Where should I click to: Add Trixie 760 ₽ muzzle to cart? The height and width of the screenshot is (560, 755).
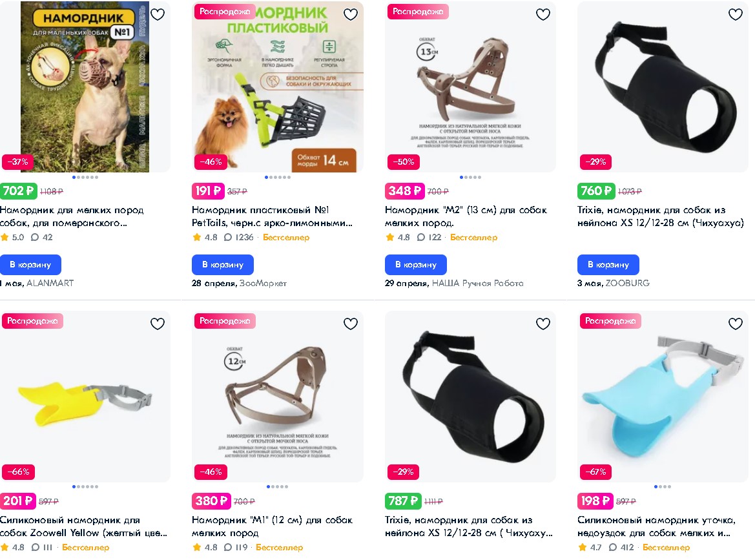(608, 264)
